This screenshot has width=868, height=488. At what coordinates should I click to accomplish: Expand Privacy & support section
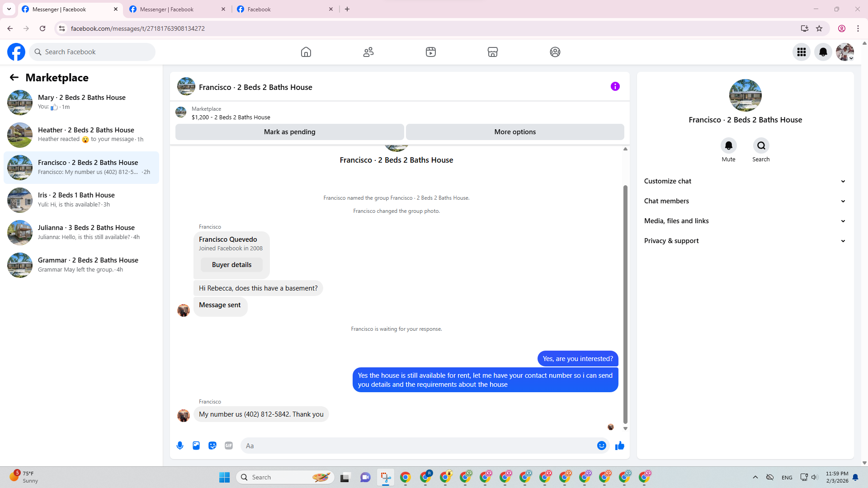[745, 241]
